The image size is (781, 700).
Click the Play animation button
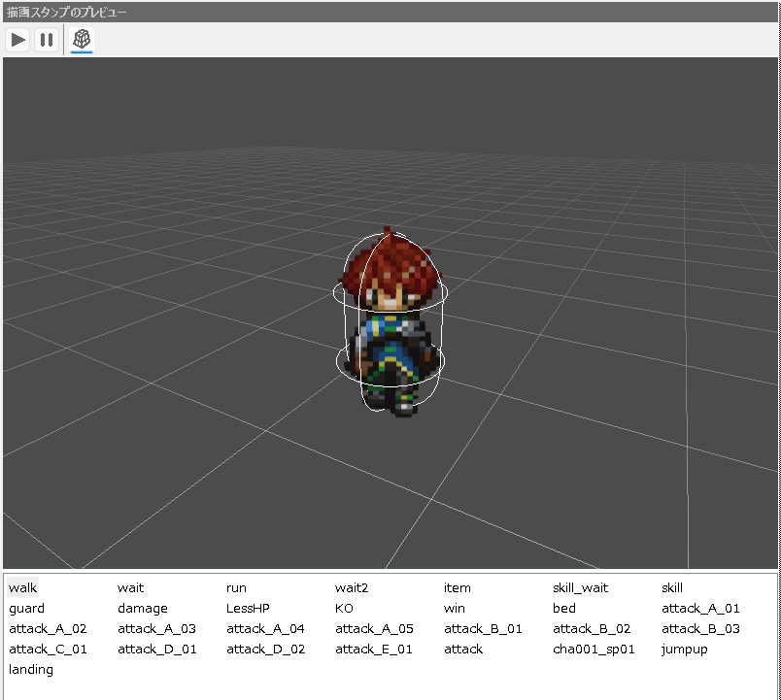tap(18, 40)
